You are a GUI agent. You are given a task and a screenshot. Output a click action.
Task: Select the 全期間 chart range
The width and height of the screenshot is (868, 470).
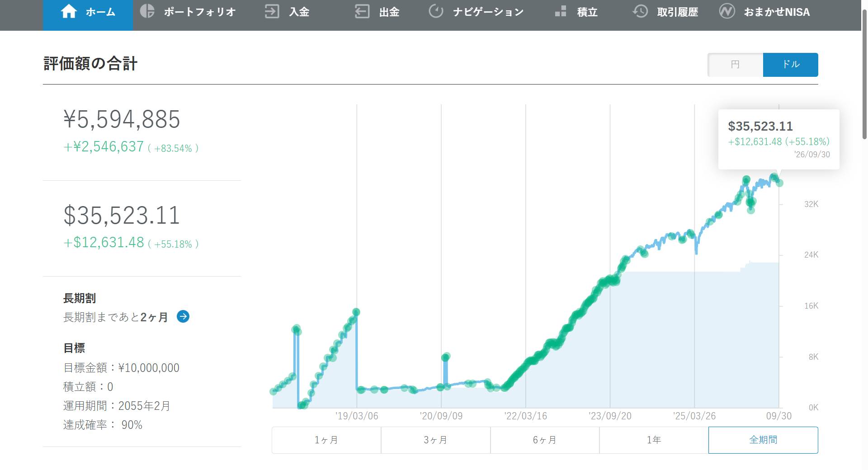[x=763, y=440]
